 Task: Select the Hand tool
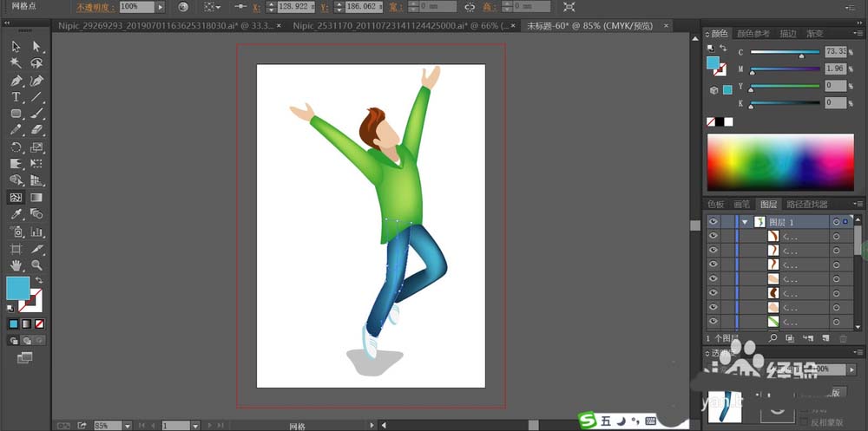[16, 264]
